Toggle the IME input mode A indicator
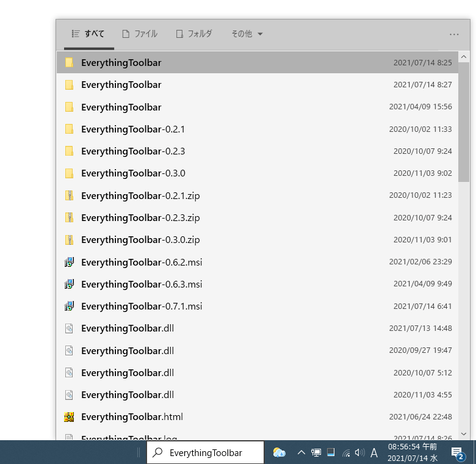Image resolution: width=476 pixels, height=464 pixels. [374, 453]
